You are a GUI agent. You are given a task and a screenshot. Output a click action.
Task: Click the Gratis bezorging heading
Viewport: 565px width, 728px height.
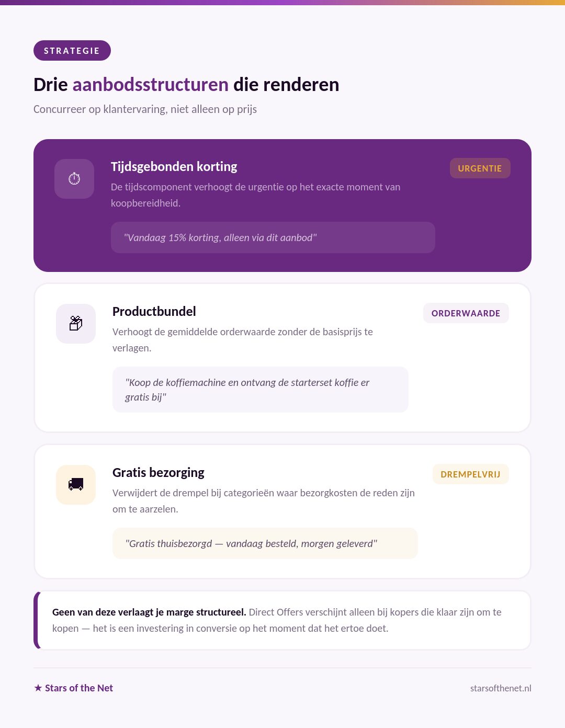click(159, 472)
